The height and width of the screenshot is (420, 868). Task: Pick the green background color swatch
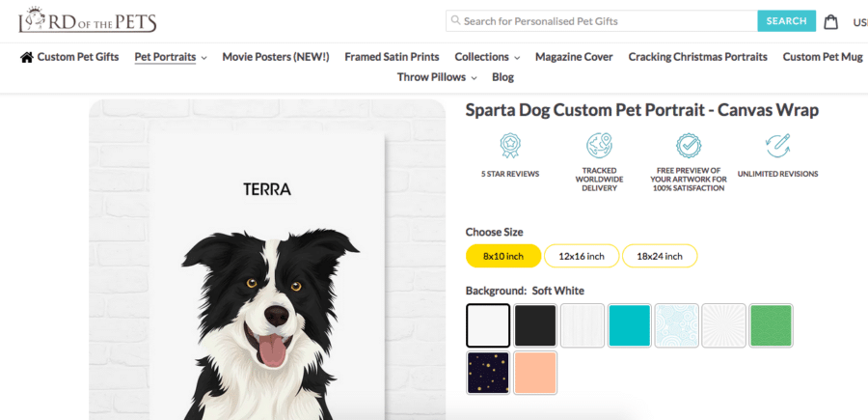click(x=771, y=325)
